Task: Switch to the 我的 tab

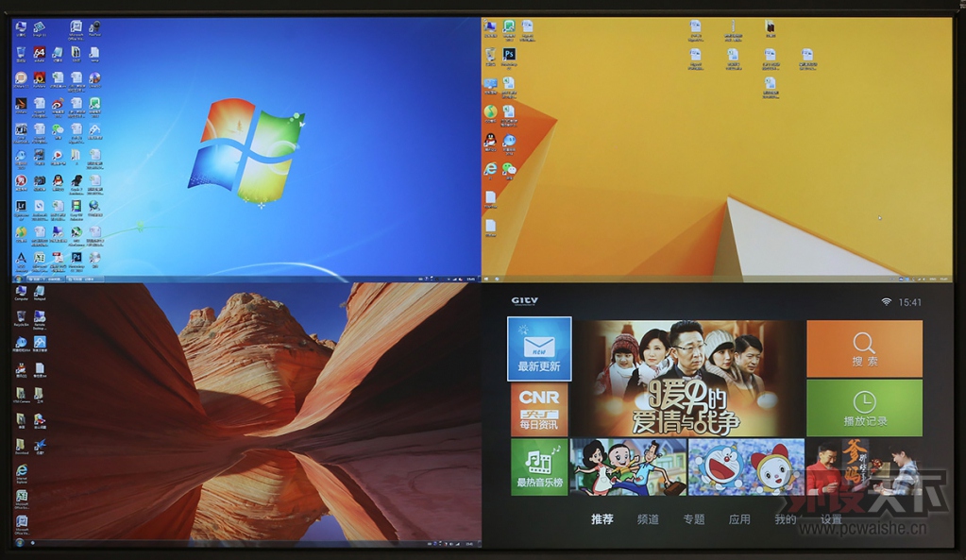Action: click(785, 519)
